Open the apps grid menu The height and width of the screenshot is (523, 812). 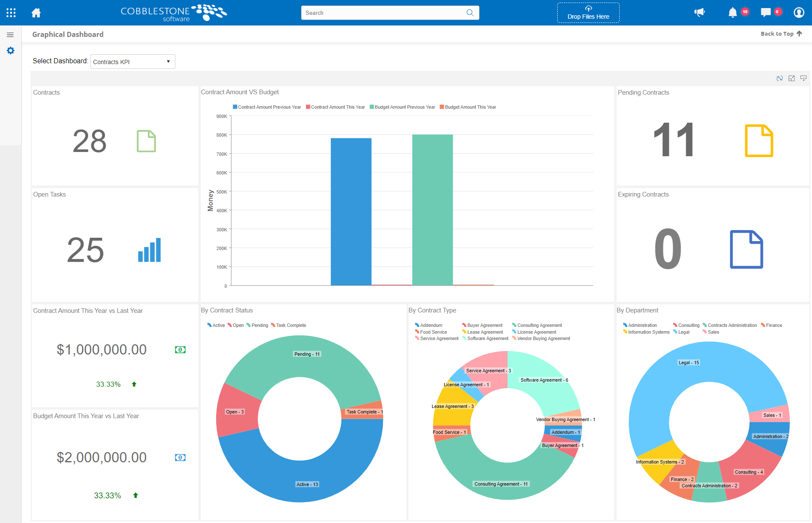pos(11,13)
